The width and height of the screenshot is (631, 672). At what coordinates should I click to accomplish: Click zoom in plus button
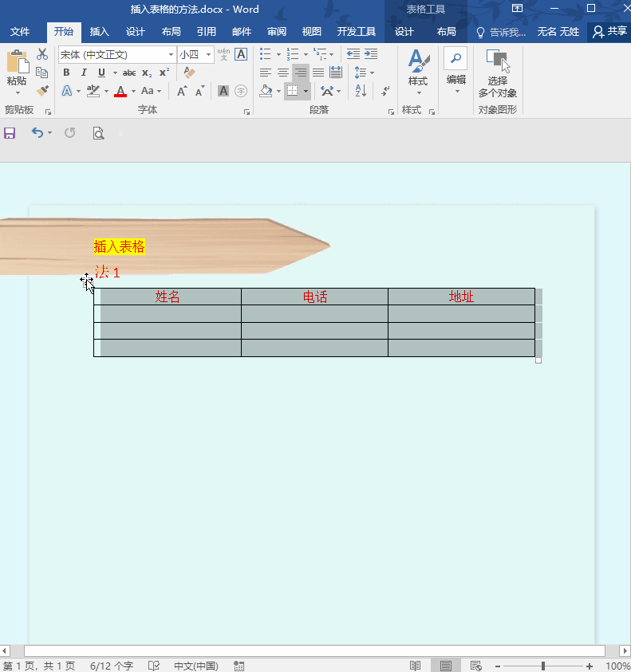tap(590, 666)
